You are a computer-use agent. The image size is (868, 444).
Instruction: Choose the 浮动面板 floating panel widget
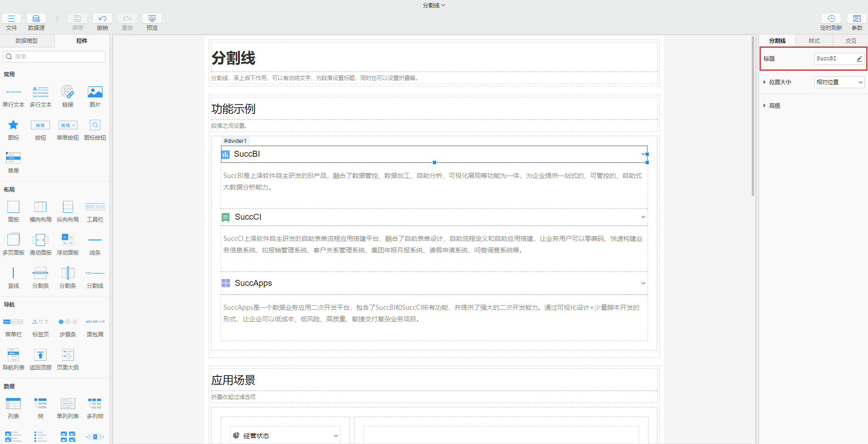[68, 240]
